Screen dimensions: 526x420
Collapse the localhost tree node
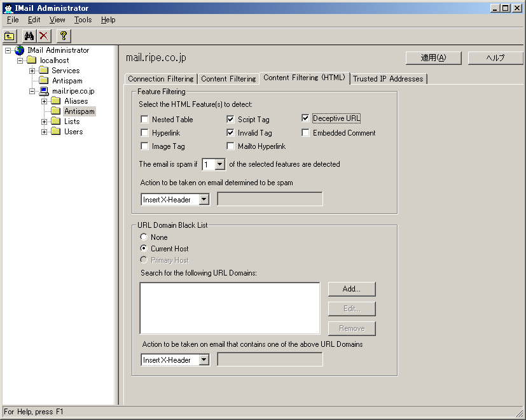tap(20, 60)
